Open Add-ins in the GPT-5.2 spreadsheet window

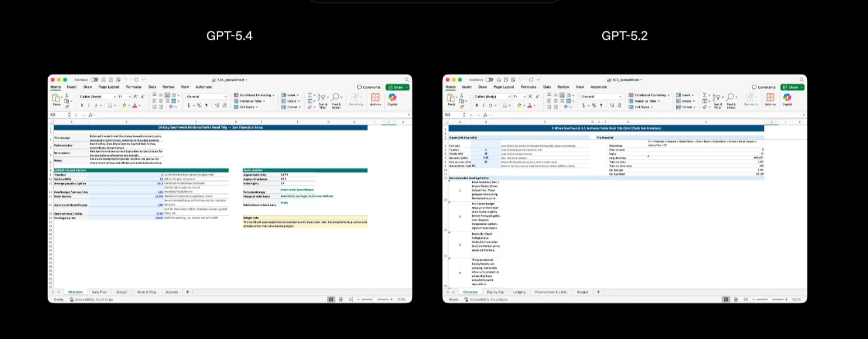click(770, 99)
